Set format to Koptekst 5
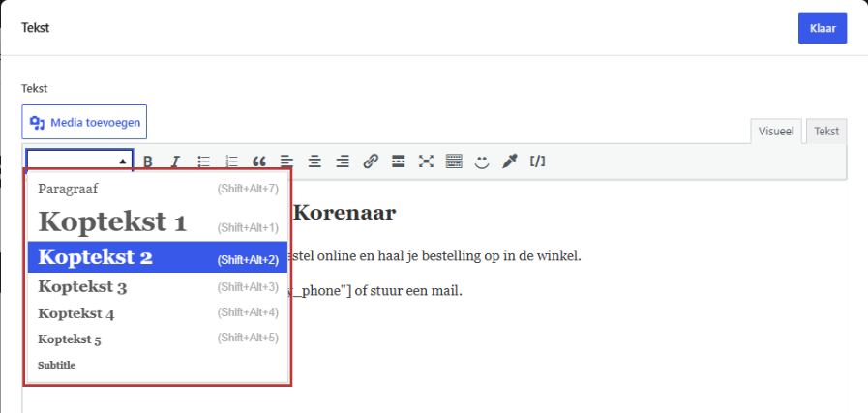868x413 pixels. [158, 339]
